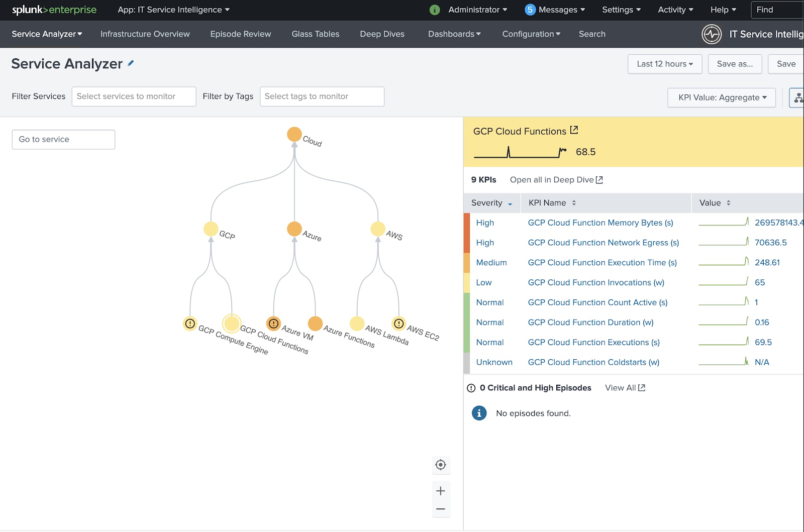Open the Glass Tables page
The image size is (804, 532).
[x=316, y=34]
